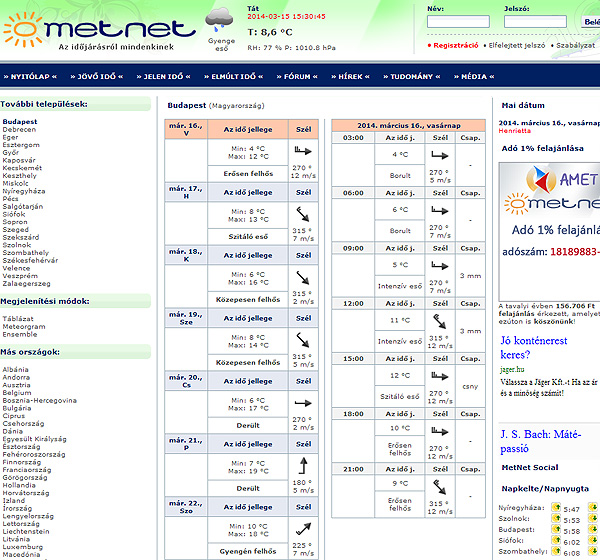Click wind arrow icon for már. 19 forecast
The height and width of the screenshot is (560, 600).
pyautogui.click(x=303, y=340)
